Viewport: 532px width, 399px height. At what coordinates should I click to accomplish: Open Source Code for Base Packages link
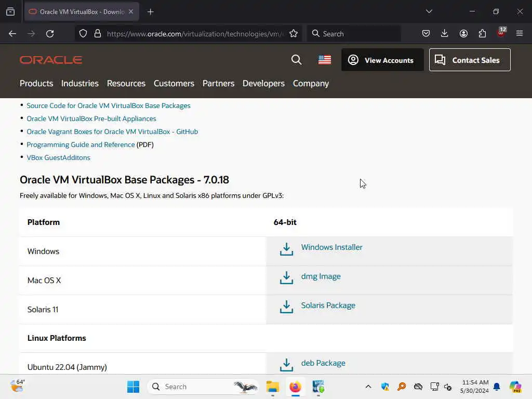(x=109, y=106)
